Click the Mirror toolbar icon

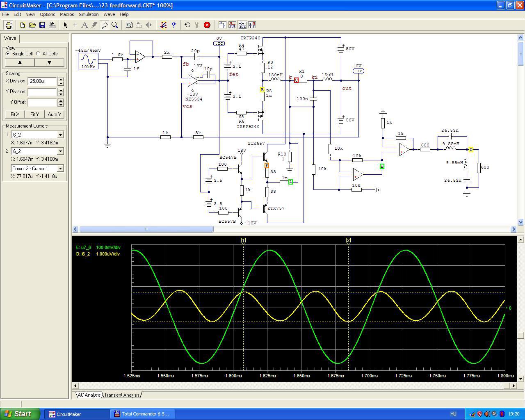click(149, 25)
